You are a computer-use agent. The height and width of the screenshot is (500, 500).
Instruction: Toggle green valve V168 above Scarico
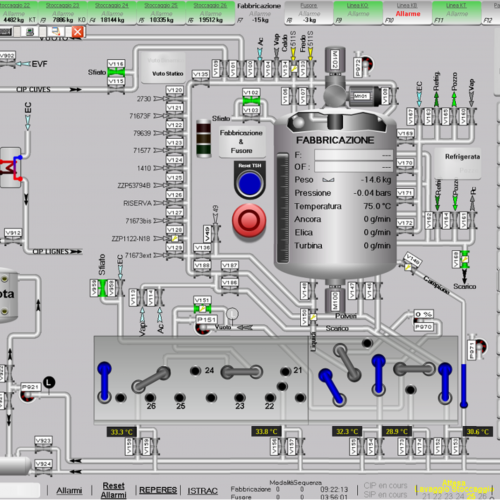465,260
